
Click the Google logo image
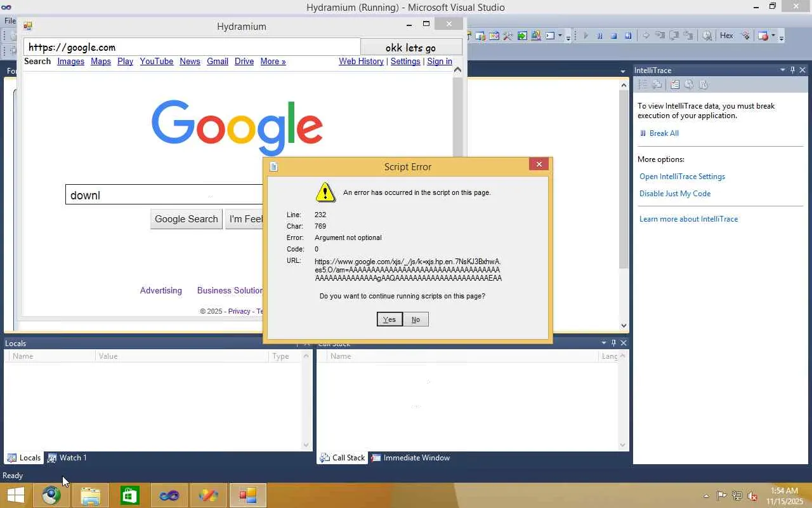click(x=237, y=127)
